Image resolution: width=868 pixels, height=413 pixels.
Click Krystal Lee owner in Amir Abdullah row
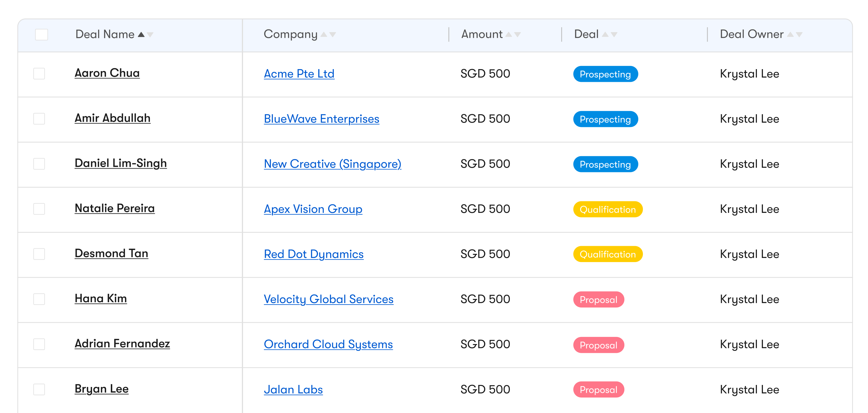pos(749,119)
